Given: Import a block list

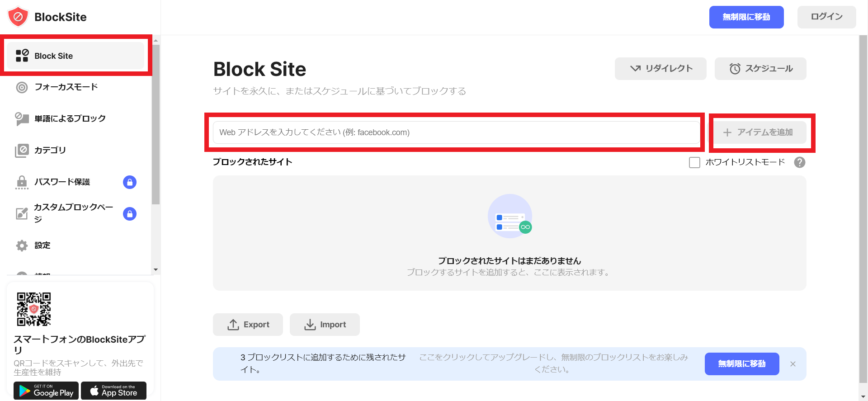Looking at the screenshot, I should pos(325,325).
